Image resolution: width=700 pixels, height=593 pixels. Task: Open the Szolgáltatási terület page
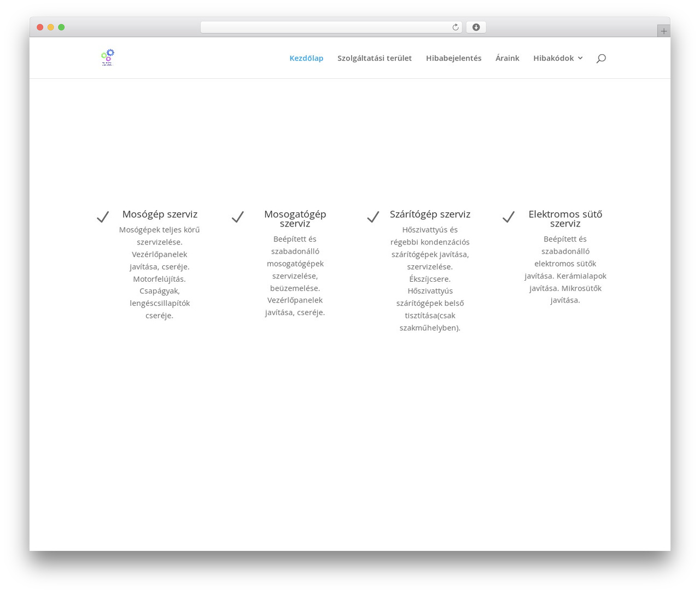(x=375, y=58)
